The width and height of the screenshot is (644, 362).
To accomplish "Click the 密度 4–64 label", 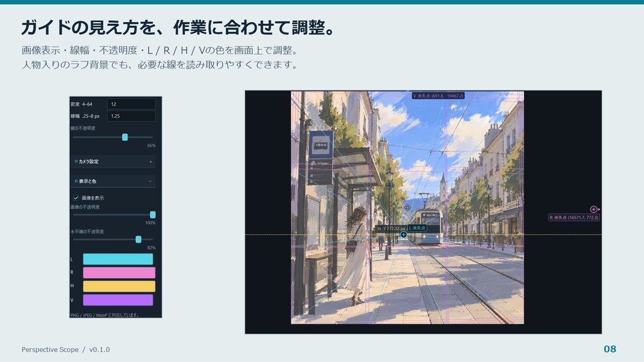I will [x=81, y=104].
